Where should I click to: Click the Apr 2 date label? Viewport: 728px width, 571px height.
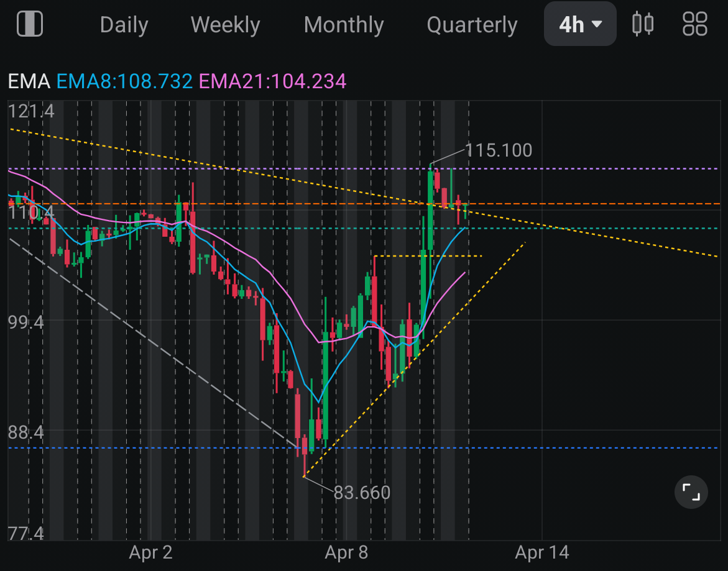[x=150, y=552]
